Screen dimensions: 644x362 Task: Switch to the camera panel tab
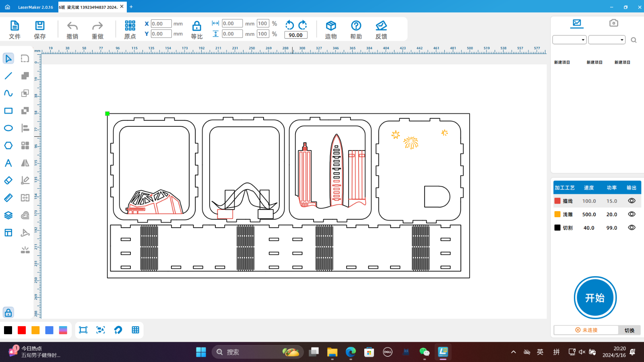coord(613,23)
